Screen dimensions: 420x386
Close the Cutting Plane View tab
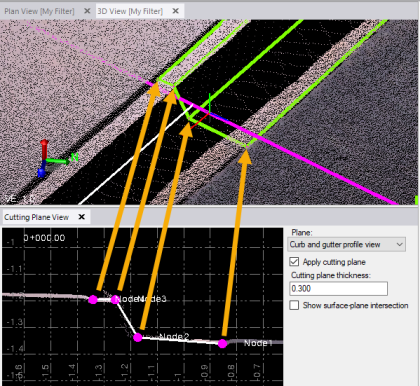point(81,217)
